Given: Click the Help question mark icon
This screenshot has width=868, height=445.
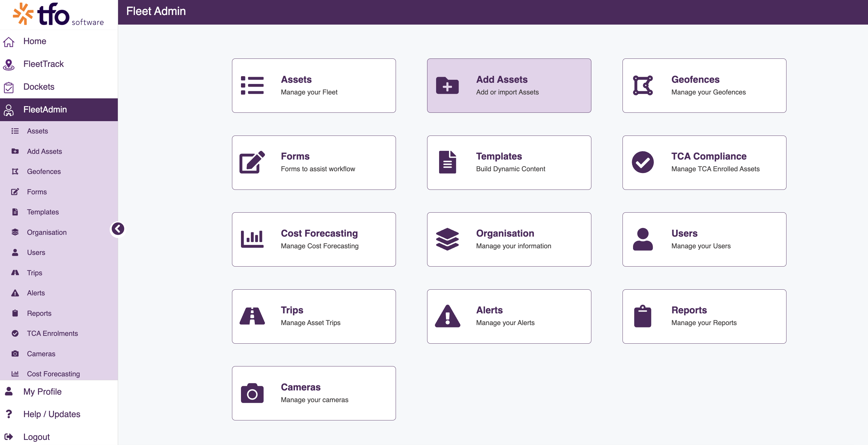Looking at the screenshot, I should click(9, 414).
